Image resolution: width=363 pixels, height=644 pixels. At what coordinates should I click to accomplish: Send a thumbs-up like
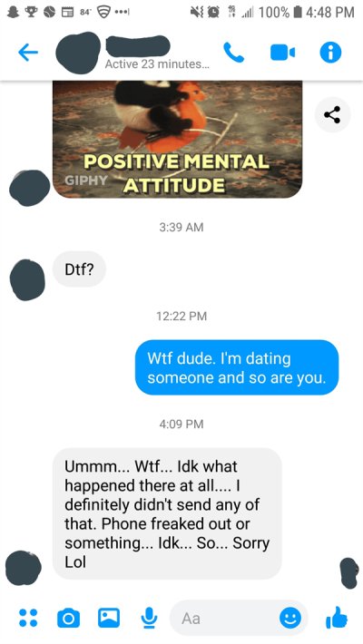click(x=337, y=617)
